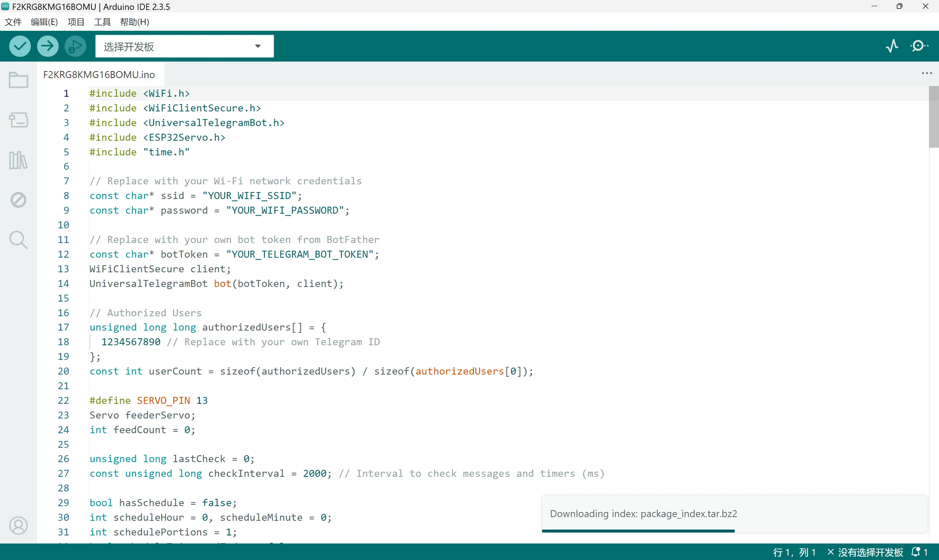Open the Search sidebar panel
This screenshot has height=560, width=939.
point(18,240)
